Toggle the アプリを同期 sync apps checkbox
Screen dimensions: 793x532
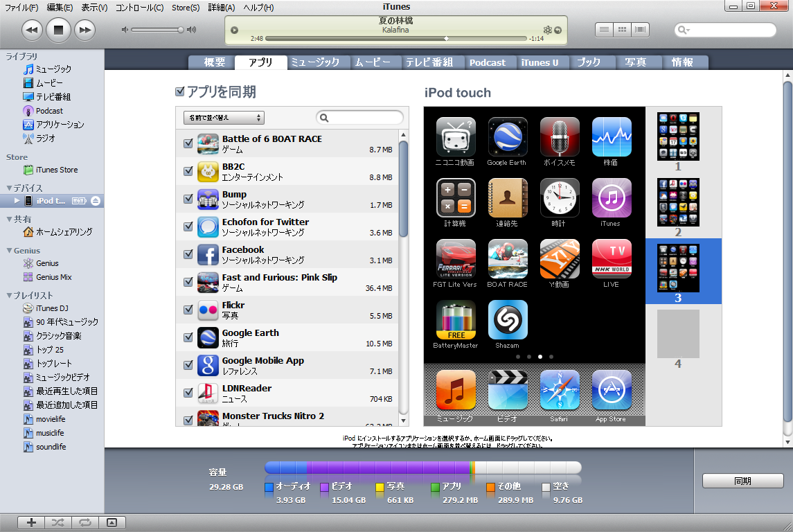[x=179, y=91]
